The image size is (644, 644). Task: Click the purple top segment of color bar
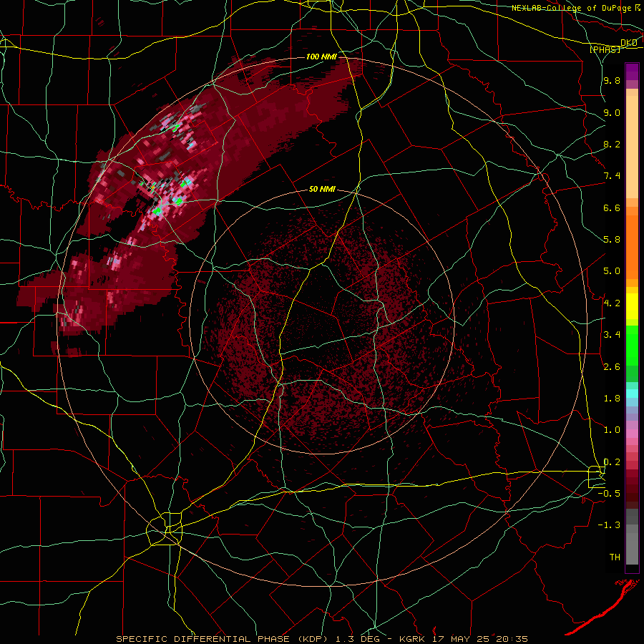click(632, 72)
